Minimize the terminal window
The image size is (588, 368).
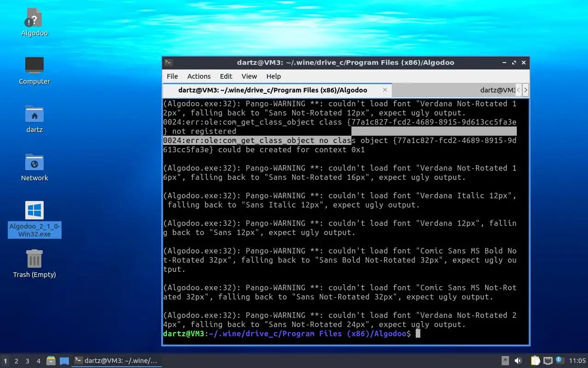[504, 63]
